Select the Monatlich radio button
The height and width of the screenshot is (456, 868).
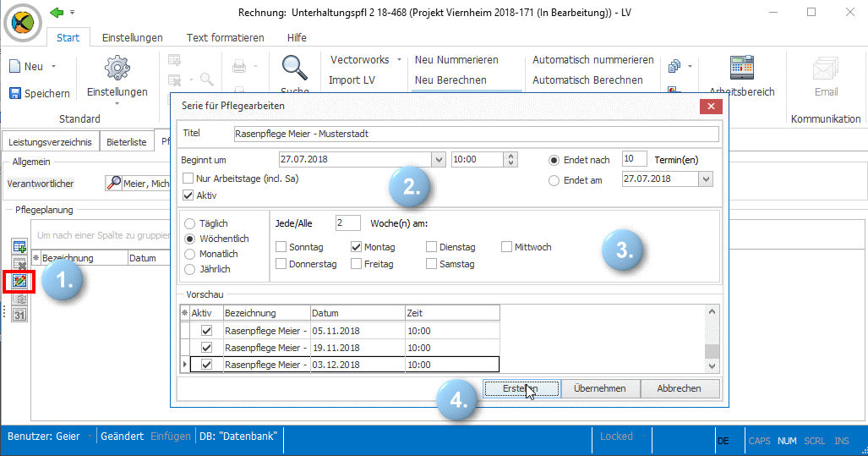point(190,255)
